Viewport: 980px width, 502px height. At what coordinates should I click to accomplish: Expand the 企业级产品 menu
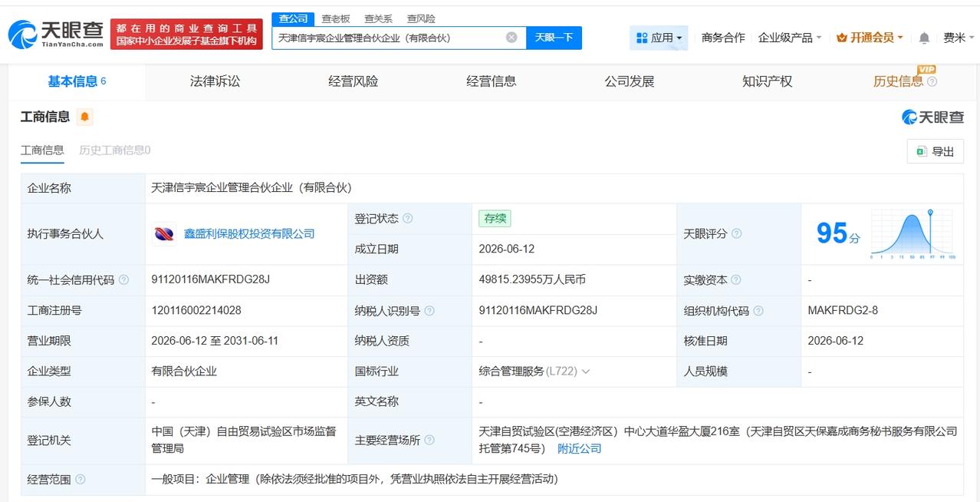tap(790, 38)
